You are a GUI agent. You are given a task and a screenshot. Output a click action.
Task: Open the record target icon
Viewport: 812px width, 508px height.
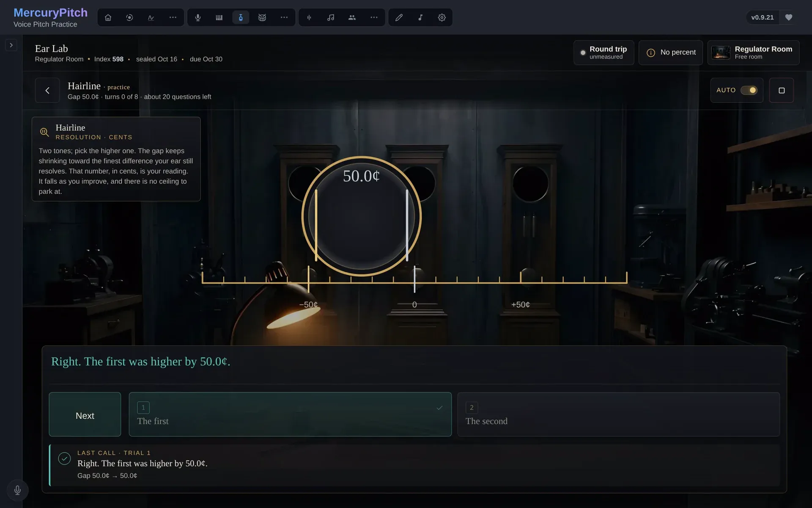pyautogui.click(x=129, y=17)
